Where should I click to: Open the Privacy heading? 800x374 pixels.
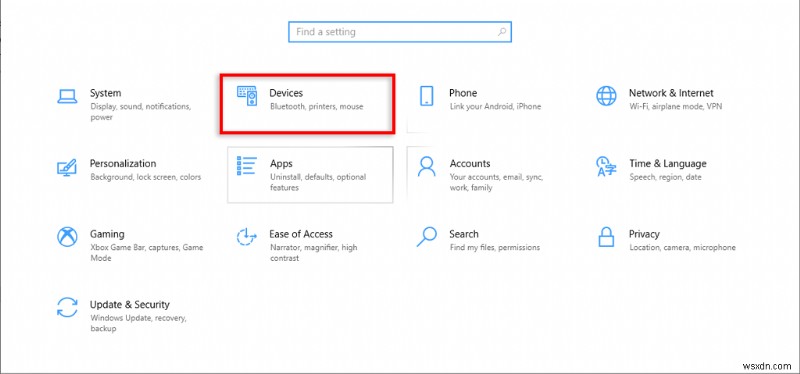tap(644, 234)
